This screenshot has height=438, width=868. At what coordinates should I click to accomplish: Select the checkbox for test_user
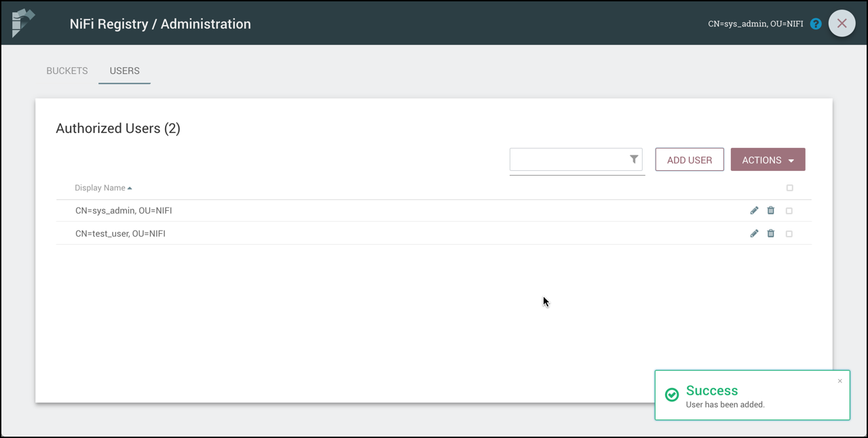pyautogui.click(x=789, y=233)
